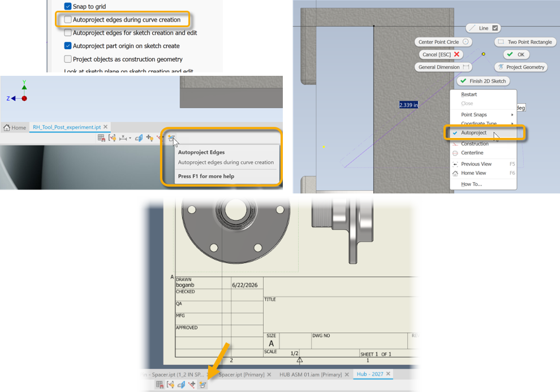Expand the Coordinate Type submenu arrow
Image resolution: width=560 pixels, height=392 pixels.
(x=512, y=123)
